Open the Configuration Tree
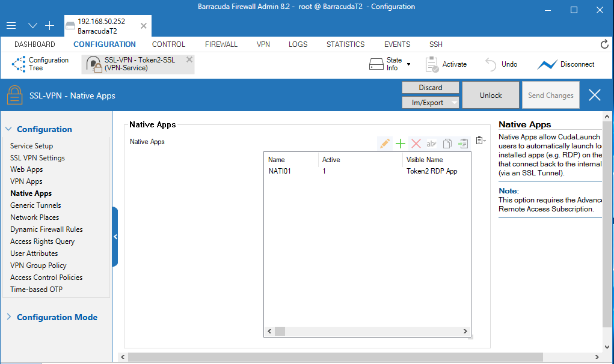 [x=40, y=64]
